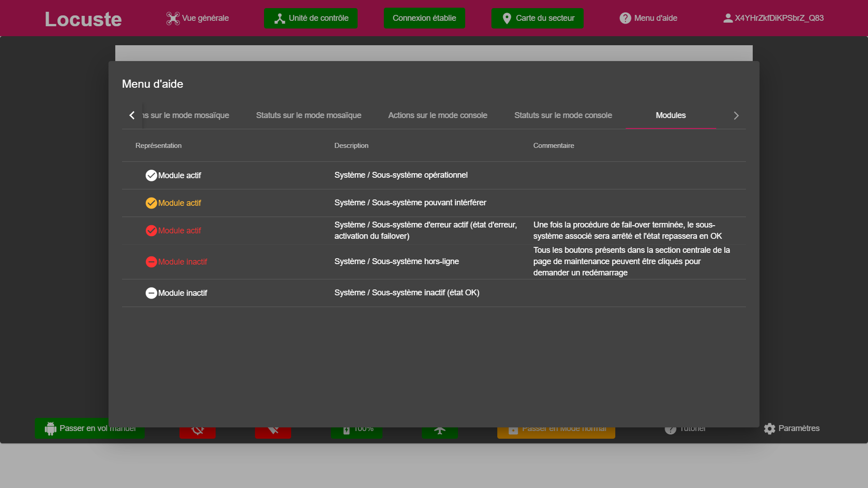Open the Vue générale page
The image size is (868, 488).
(198, 19)
